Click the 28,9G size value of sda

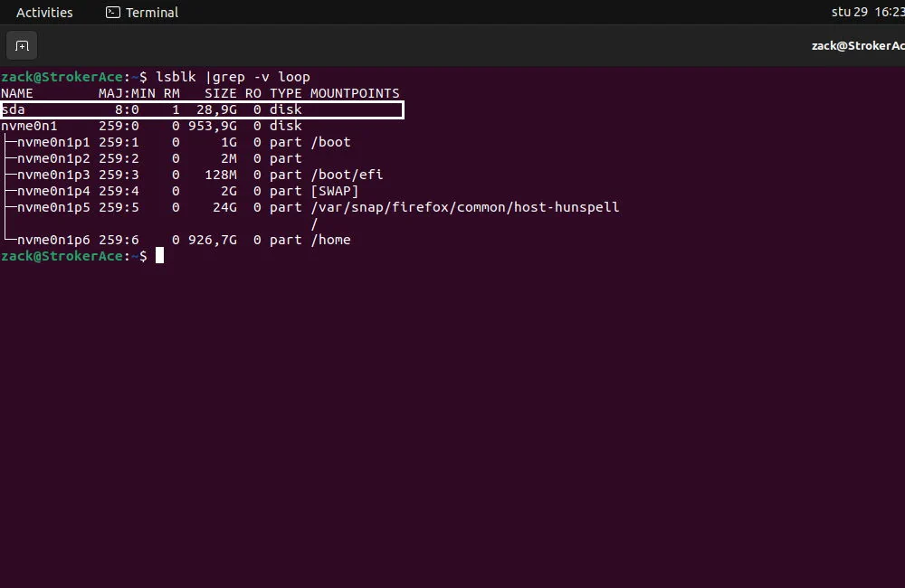217,109
